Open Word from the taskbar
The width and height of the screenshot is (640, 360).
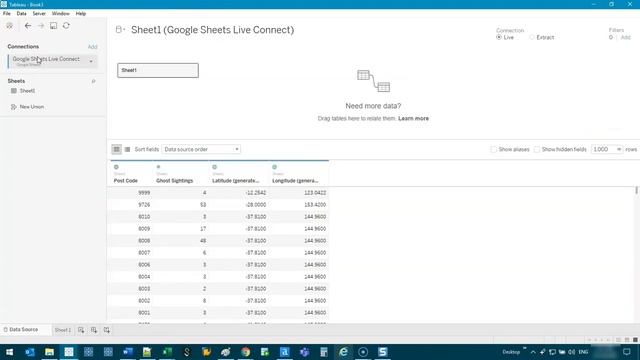click(128, 352)
